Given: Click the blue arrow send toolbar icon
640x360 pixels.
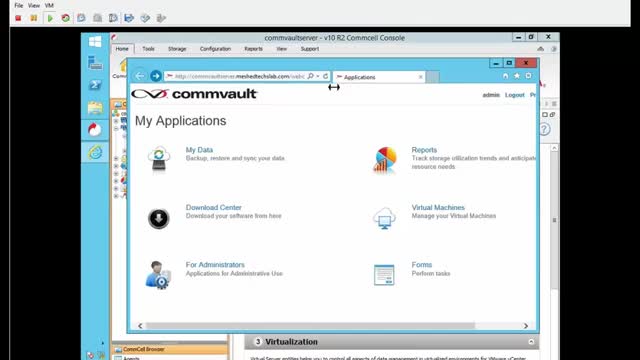Looking at the screenshot, I should 129,18.
